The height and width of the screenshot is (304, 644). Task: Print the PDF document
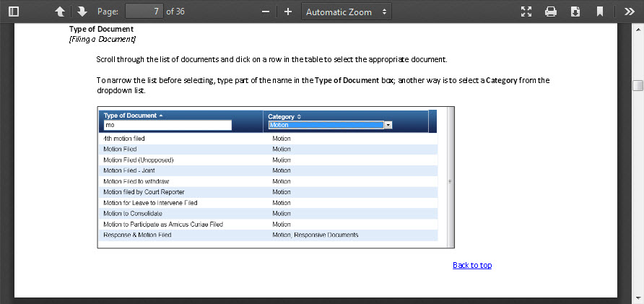pos(551,12)
